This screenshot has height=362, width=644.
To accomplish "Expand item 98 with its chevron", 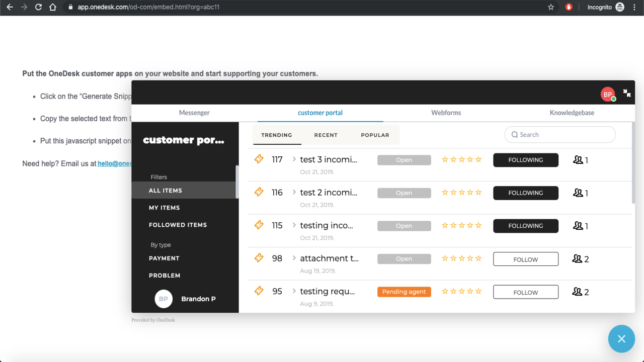I will coord(294,258).
